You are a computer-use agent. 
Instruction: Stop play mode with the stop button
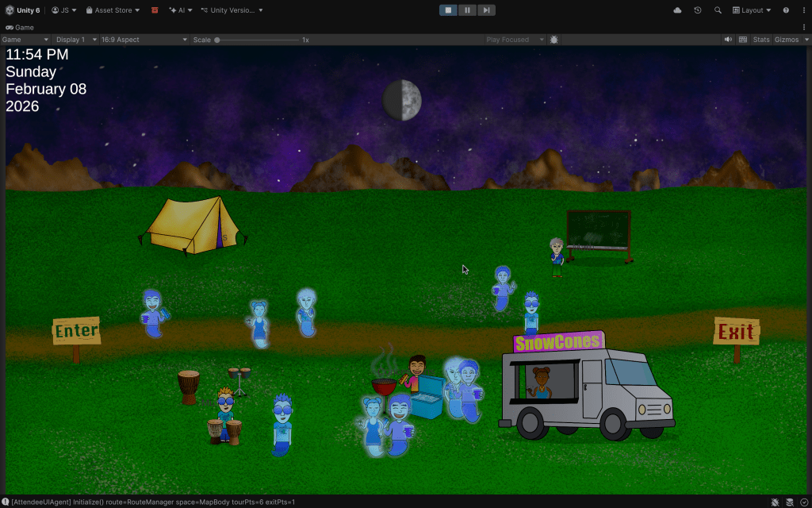(448, 10)
